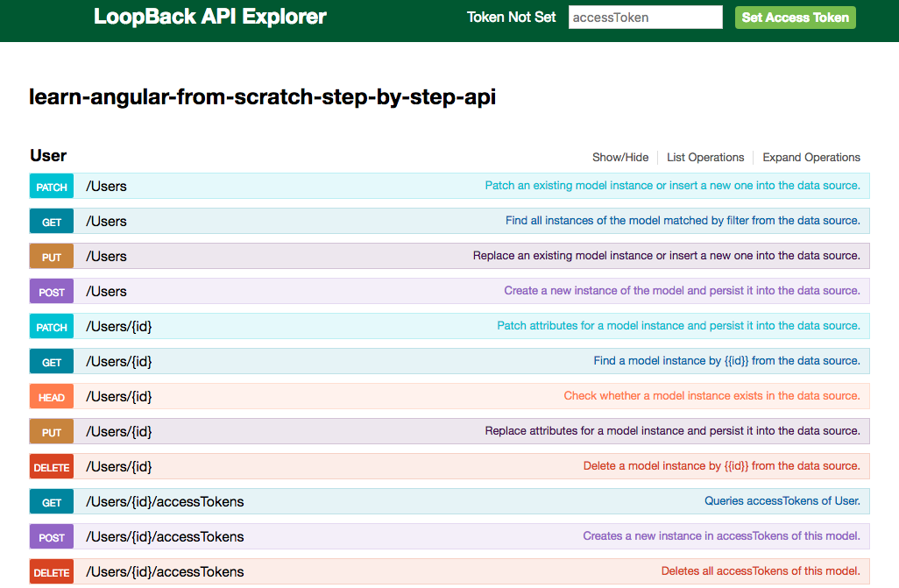The height and width of the screenshot is (588, 899).
Task: Toggle the User resource heading
Action: (x=48, y=155)
